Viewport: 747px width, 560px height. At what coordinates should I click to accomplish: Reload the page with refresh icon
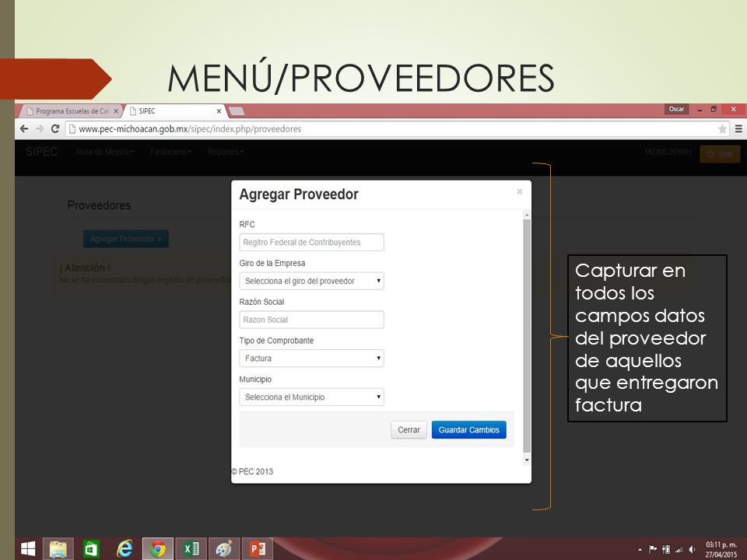54,128
